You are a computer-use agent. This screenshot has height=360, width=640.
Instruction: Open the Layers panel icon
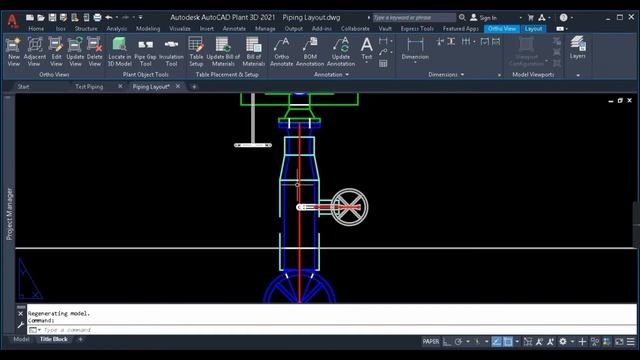click(578, 47)
